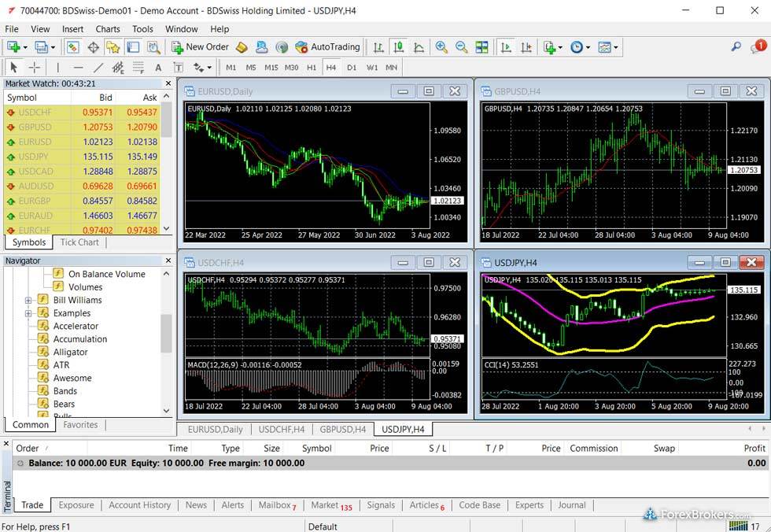
Task: Open the Charts menu
Action: click(108, 29)
